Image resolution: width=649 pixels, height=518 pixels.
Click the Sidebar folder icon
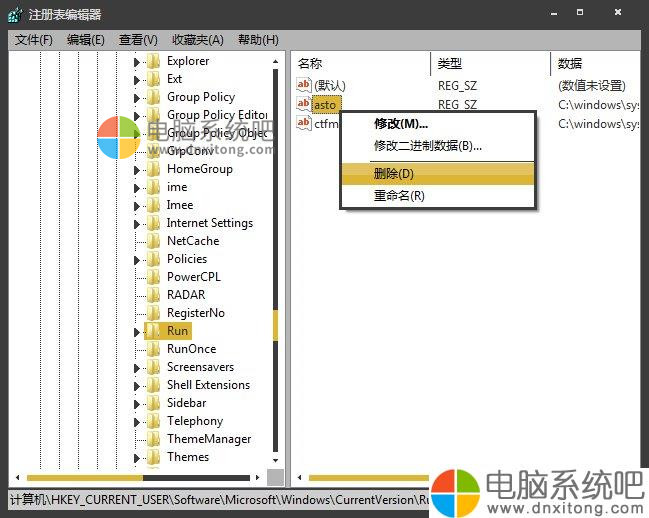[x=154, y=403]
